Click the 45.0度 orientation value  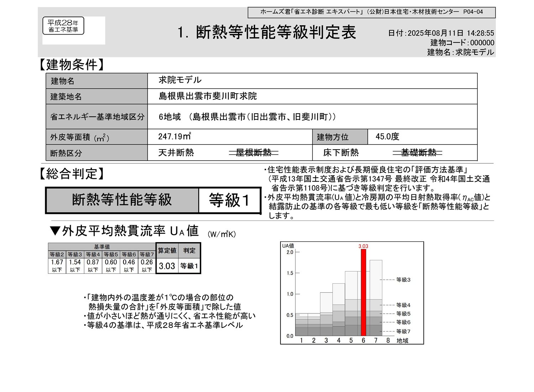[387, 136]
